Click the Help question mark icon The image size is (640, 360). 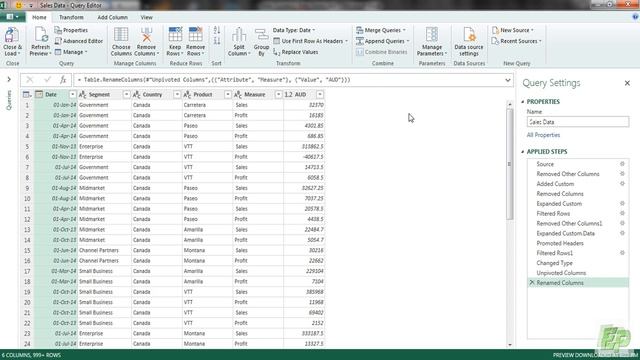[635, 17]
